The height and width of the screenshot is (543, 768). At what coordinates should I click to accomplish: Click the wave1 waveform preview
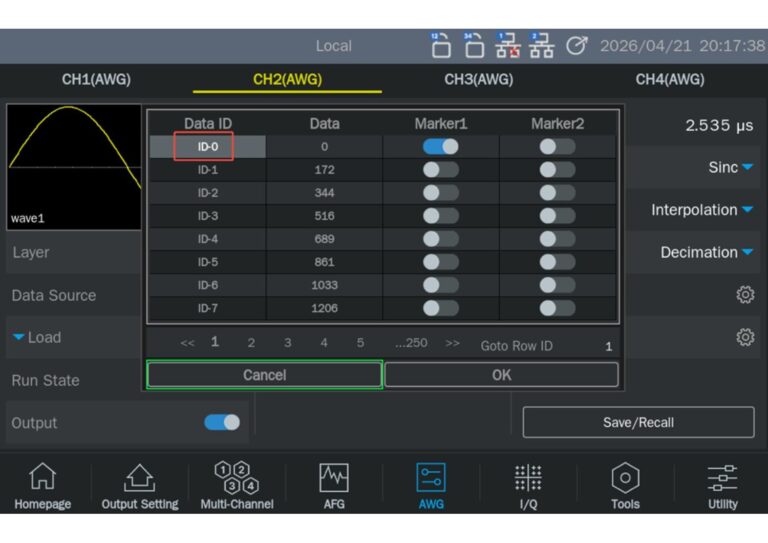(x=74, y=166)
